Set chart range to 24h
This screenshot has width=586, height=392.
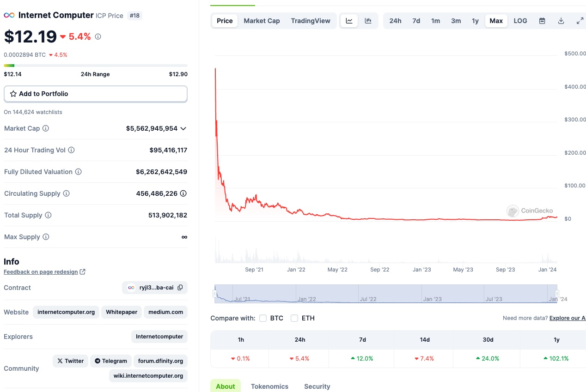click(x=395, y=21)
